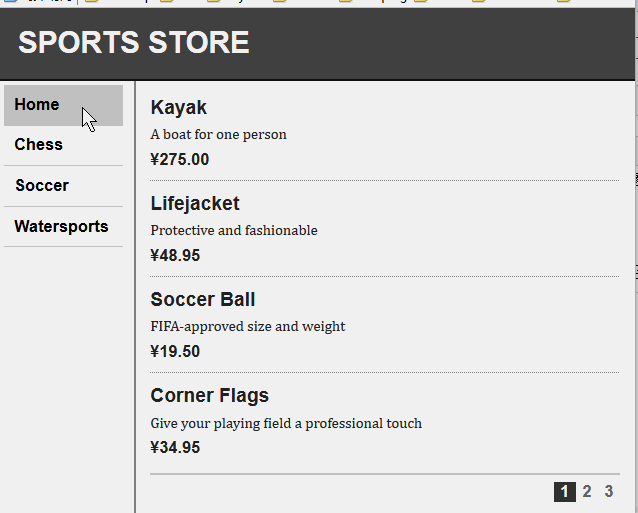Select the Soccer category
This screenshot has width=638, height=513.
click(63, 186)
